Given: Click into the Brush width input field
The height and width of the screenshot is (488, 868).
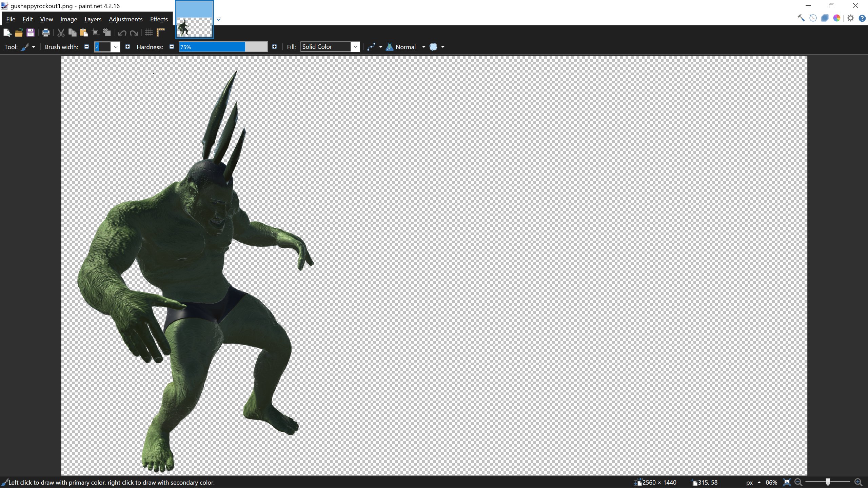Looking at the screenshot, I should (103, 47).
